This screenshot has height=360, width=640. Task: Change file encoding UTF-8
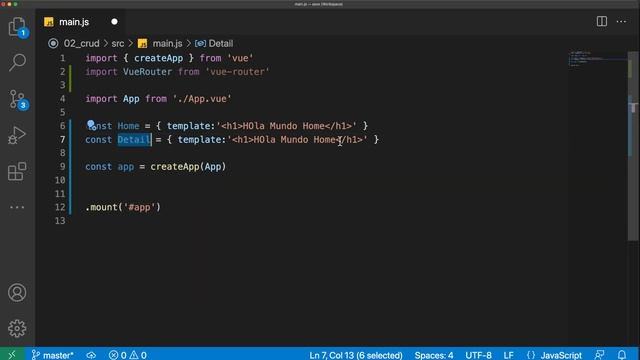pyautogui.click(x=478, y=355)
